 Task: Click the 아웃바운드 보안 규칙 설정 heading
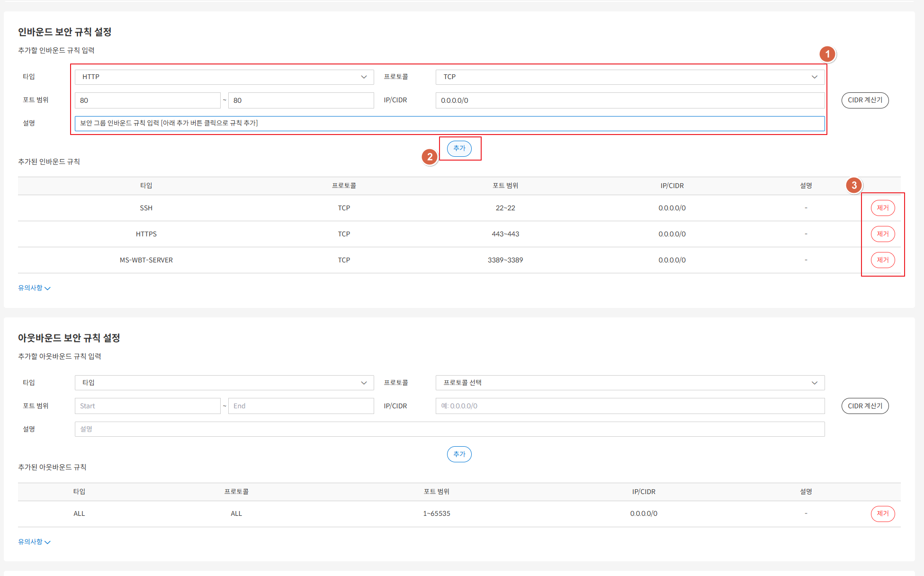pyautogui.click(x=69, y=338)
